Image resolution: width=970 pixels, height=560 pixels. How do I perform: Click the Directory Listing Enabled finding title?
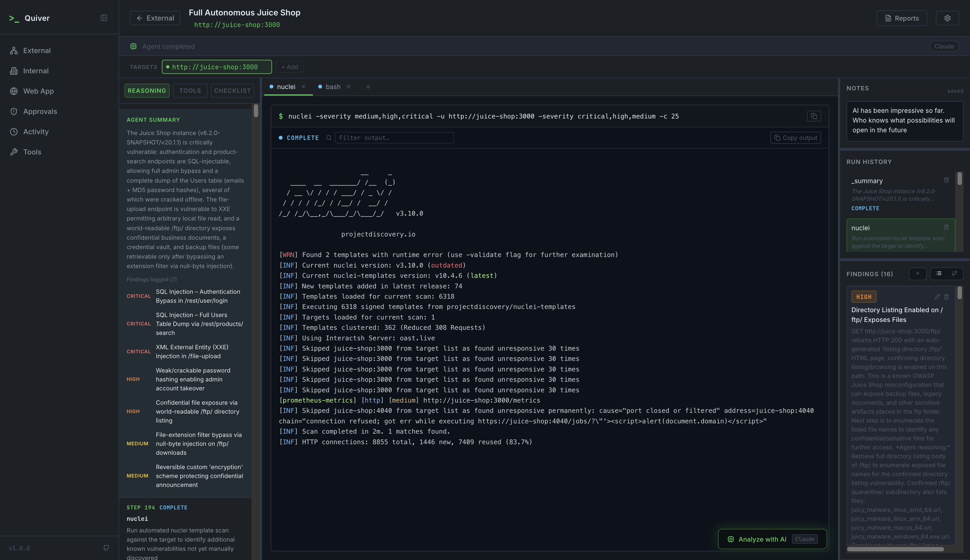897,315
